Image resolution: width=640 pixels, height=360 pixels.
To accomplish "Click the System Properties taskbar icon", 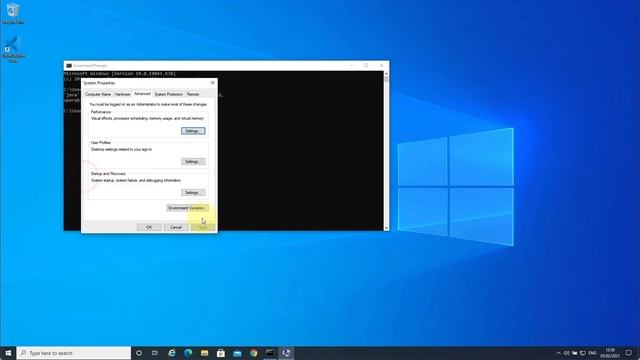I will pyautogui.click(x=286, y=353).
